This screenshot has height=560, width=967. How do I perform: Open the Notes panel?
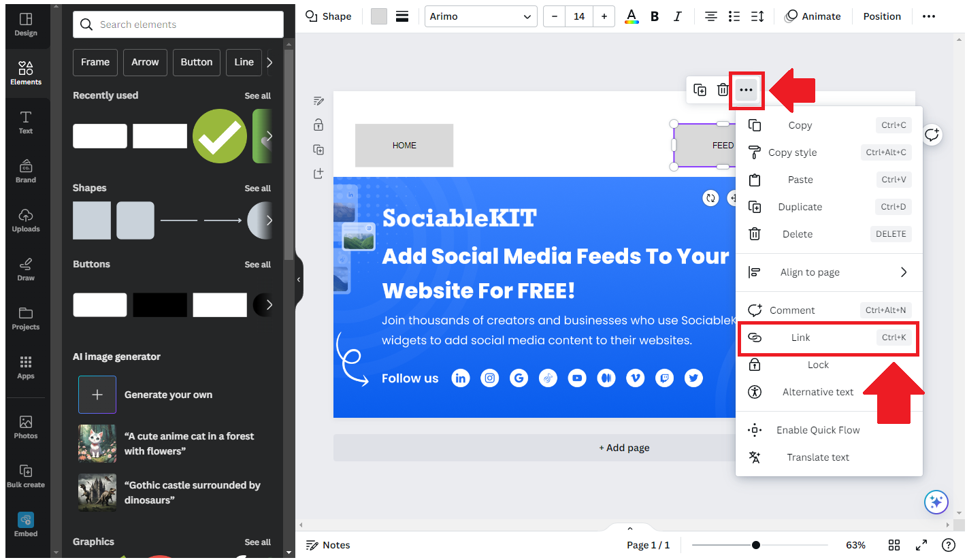click(x=328, y=545)
